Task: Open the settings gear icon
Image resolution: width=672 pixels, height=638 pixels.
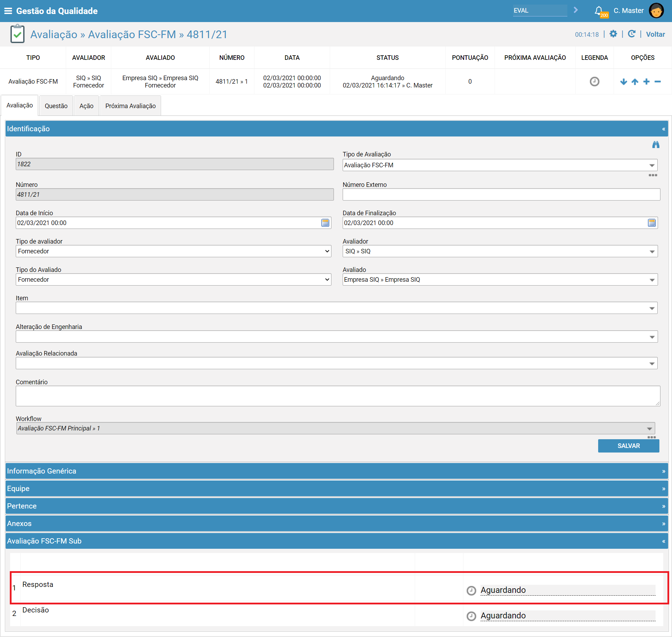Action: coord(613,34)
